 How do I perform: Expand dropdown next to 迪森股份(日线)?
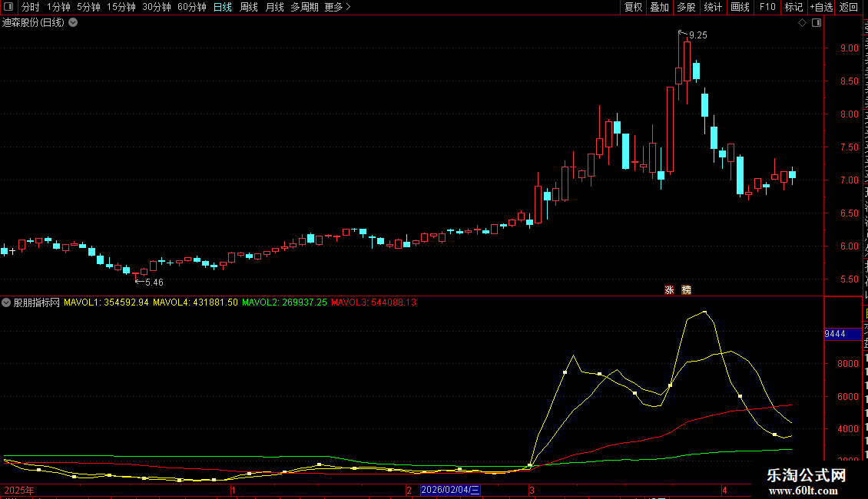click(73, 23)
